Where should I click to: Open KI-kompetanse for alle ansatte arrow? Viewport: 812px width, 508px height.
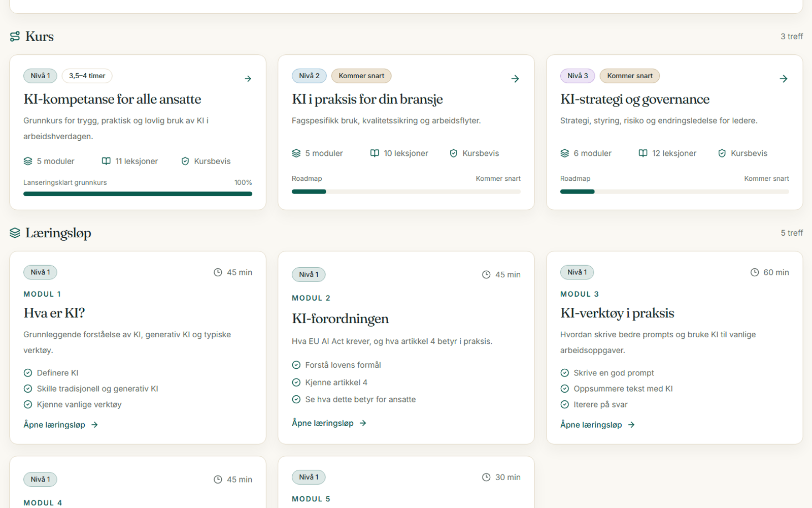click(x=248, y=79)
